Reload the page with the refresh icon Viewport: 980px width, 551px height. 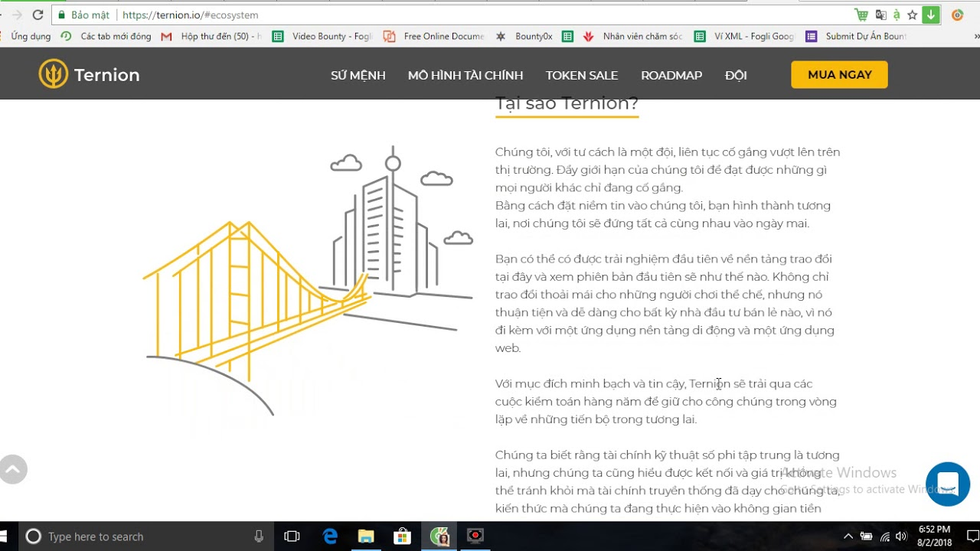[x=38, y=15]
